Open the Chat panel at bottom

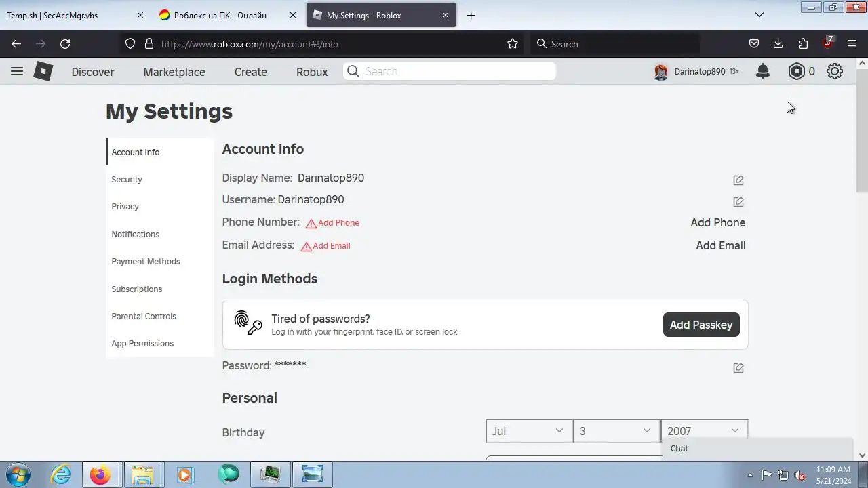click(757, 449)
